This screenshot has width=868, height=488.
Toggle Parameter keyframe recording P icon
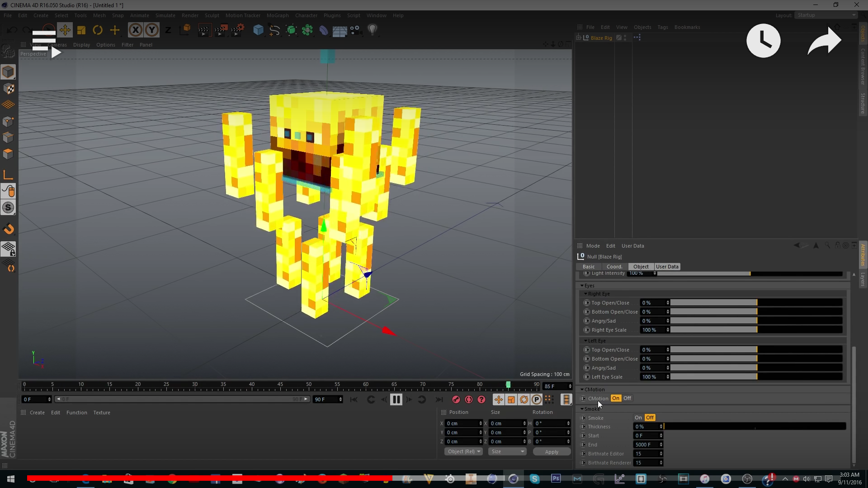pos(536,399)
